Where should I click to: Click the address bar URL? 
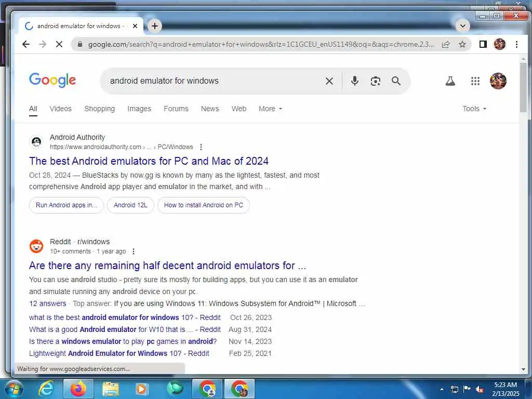(x=261, y=44)
